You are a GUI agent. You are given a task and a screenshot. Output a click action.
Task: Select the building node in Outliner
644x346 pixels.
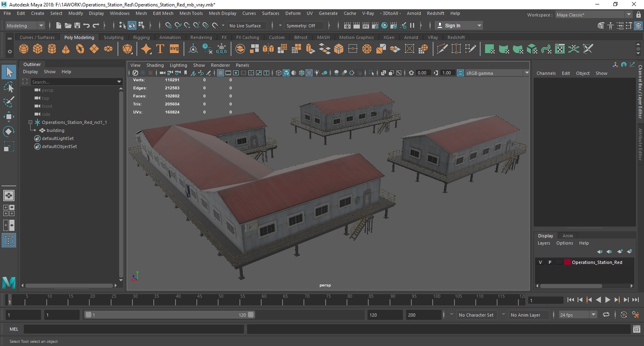click(x=55, y=130)
